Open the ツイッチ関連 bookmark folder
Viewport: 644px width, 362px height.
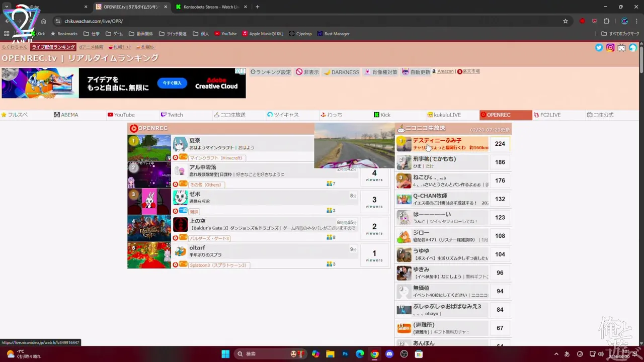pos(173,34)
